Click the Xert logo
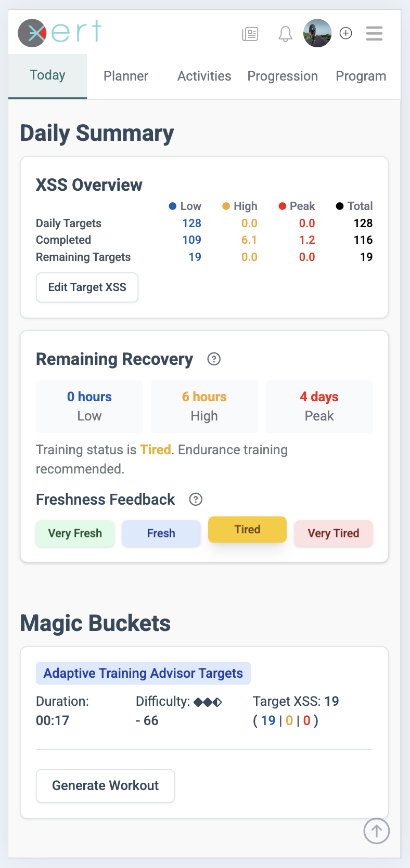The width and height of the screenshot is (410, 868). coord(59,33)
